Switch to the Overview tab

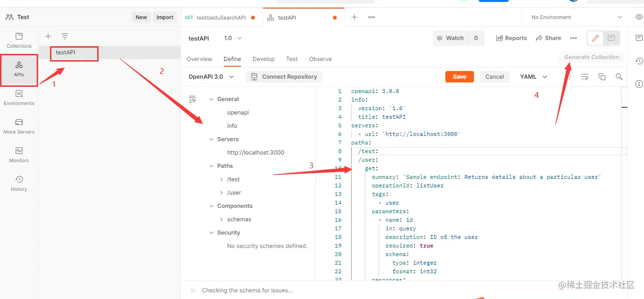(199, 59)
